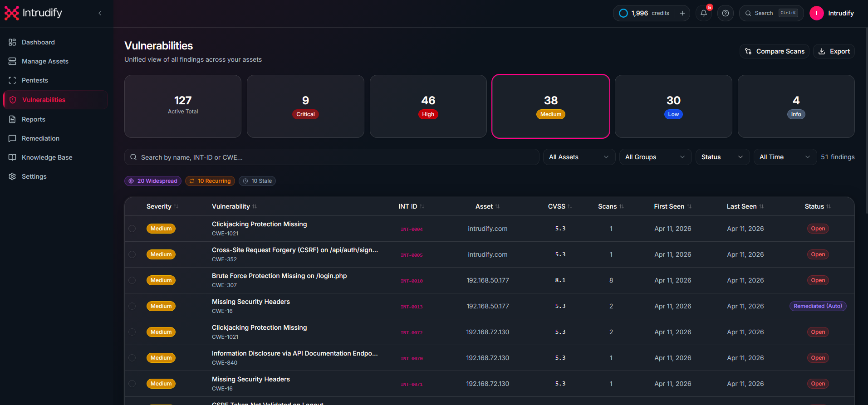Select the Brute Force Protection row checkbox
The width and height of the screenshot is (868, 405).
(x=132, y=280)
